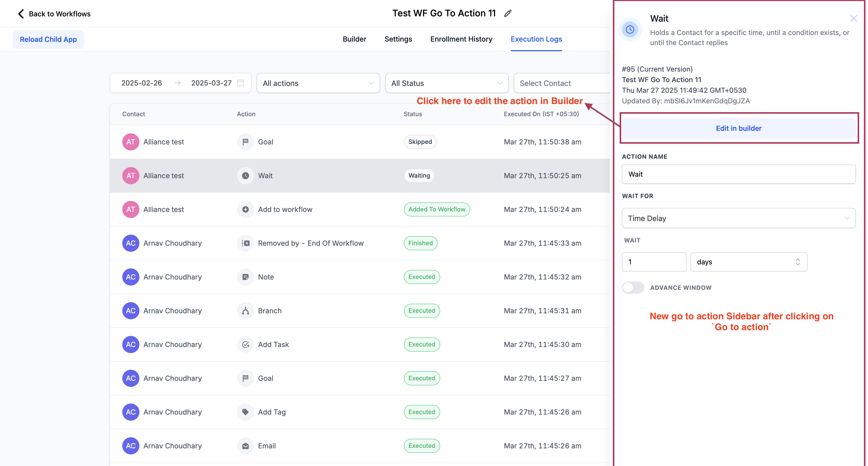Viewport: 868px width, 466px height.
Task: Click the Branch action icon
Action: [245, 311]
